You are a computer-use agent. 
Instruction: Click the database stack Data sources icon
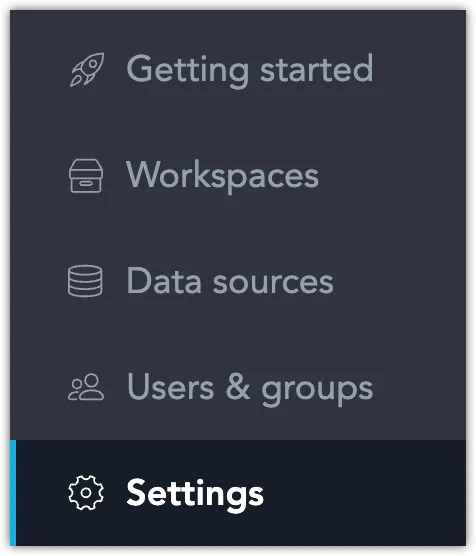(x=85, y=281)
